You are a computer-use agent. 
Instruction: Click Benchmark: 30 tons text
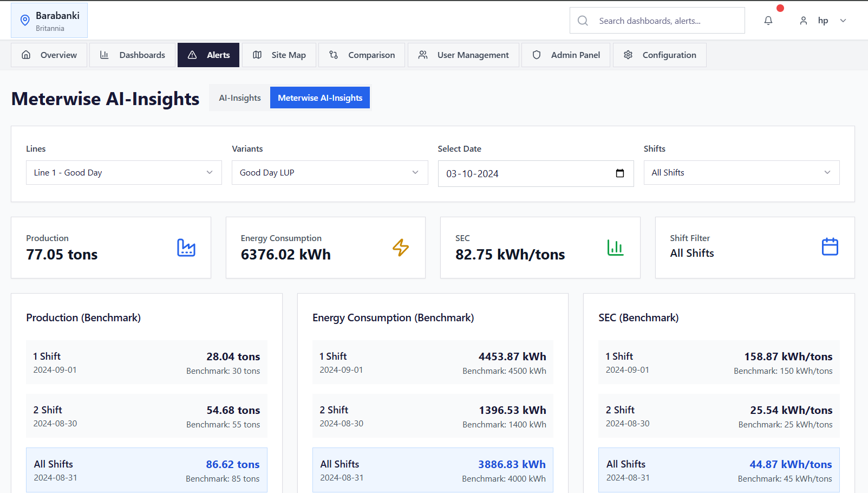click(223, 371)
